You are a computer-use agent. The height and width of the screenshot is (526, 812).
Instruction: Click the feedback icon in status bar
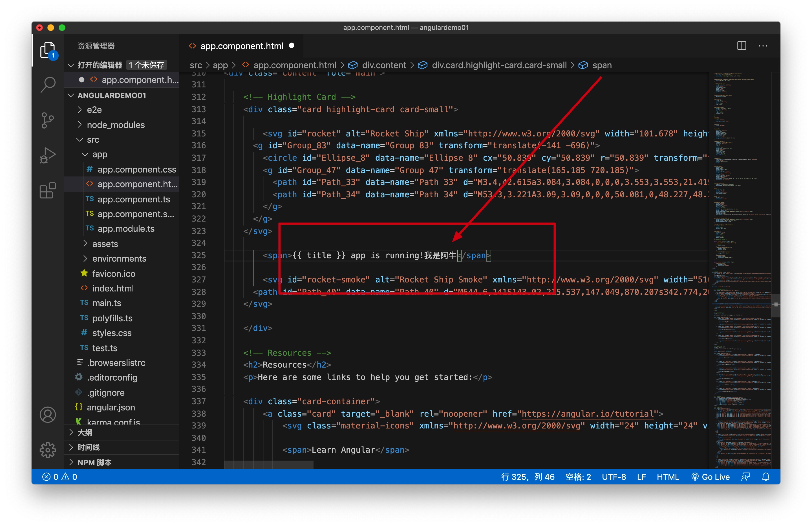point(745,477)
